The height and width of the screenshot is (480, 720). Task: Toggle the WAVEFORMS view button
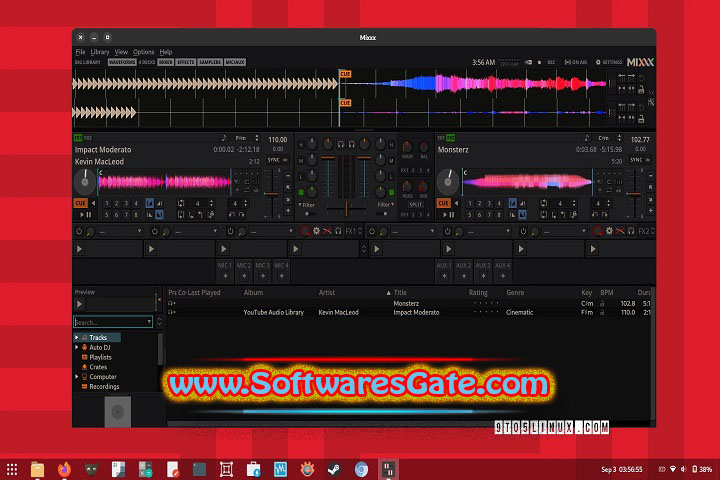coord(122,62)
